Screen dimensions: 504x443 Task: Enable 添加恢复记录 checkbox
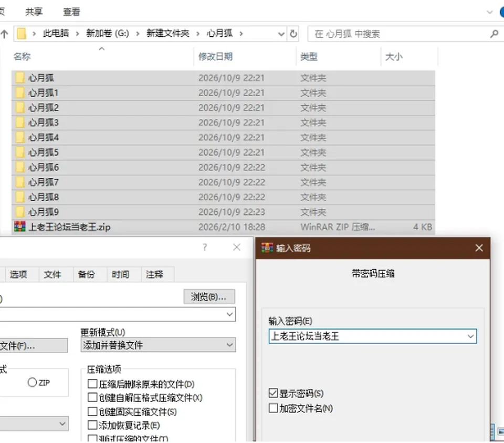click(x=92, y=425)
